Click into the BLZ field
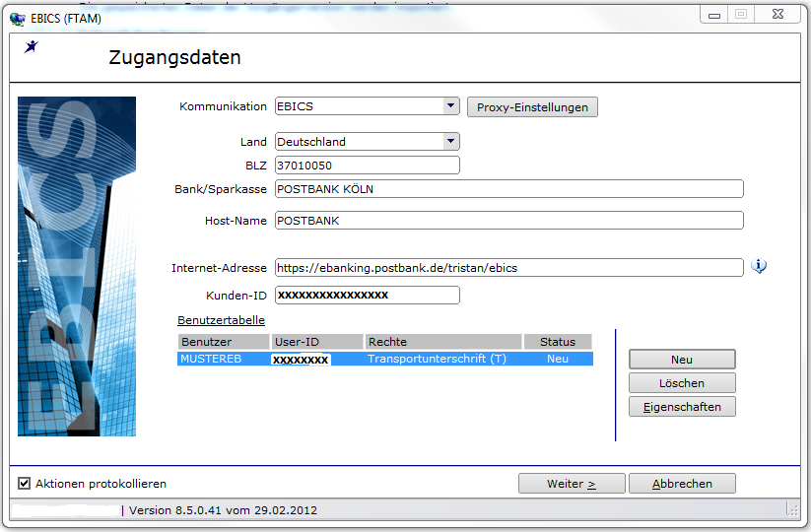Image resolution: width=811 pixels, height=532 pixels. 368,166
